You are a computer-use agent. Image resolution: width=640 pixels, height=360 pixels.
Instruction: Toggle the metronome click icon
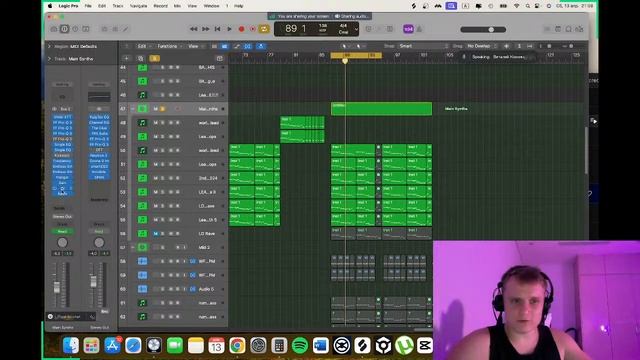click(x=419, y=29)
